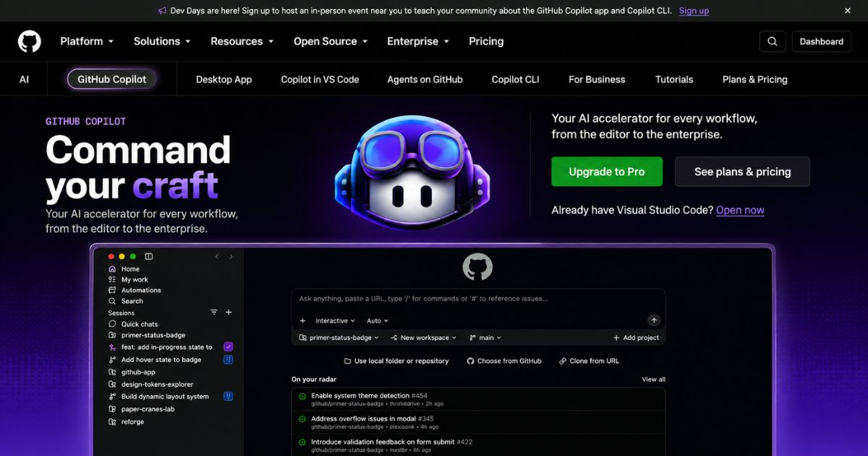
Task: Click the paper-cranes-lab repository icon
Action: tap(112, 409)
